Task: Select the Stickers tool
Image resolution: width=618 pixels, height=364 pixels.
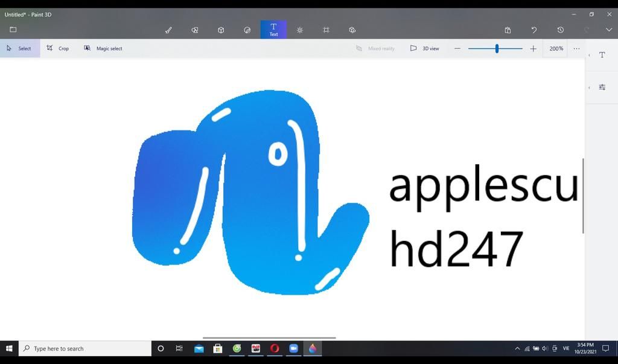Action: click(247, 30)
